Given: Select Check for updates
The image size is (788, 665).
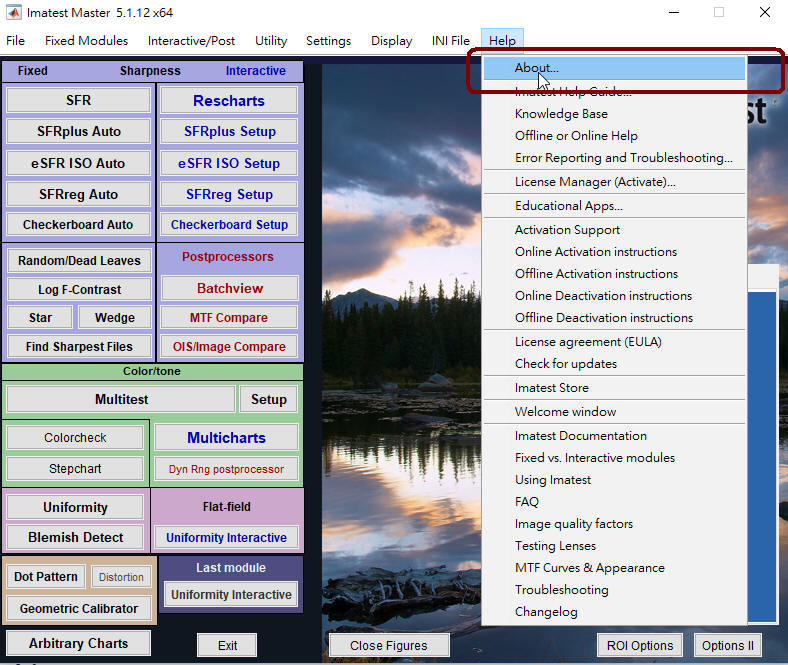Looking at the screenshot, I should [614, 364].
